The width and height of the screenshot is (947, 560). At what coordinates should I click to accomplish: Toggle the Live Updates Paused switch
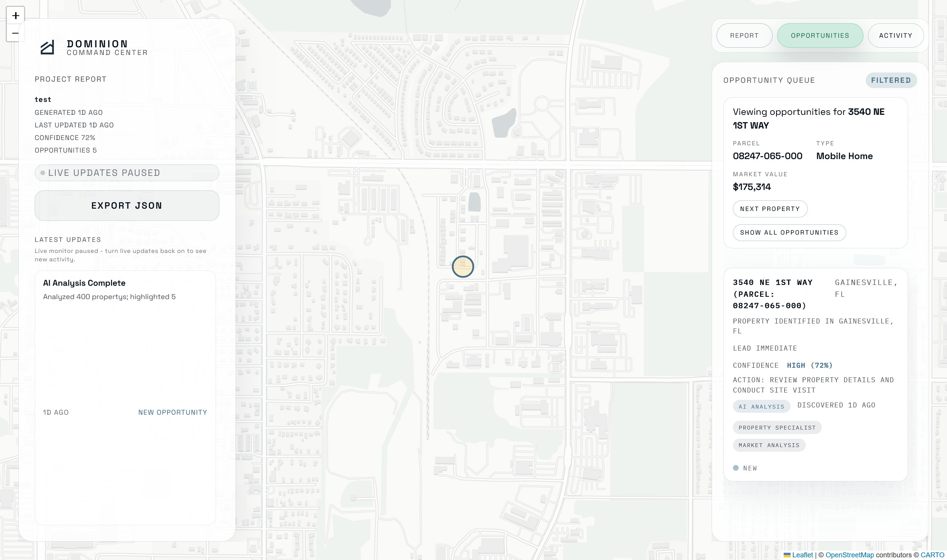click(x=127, y=173)
